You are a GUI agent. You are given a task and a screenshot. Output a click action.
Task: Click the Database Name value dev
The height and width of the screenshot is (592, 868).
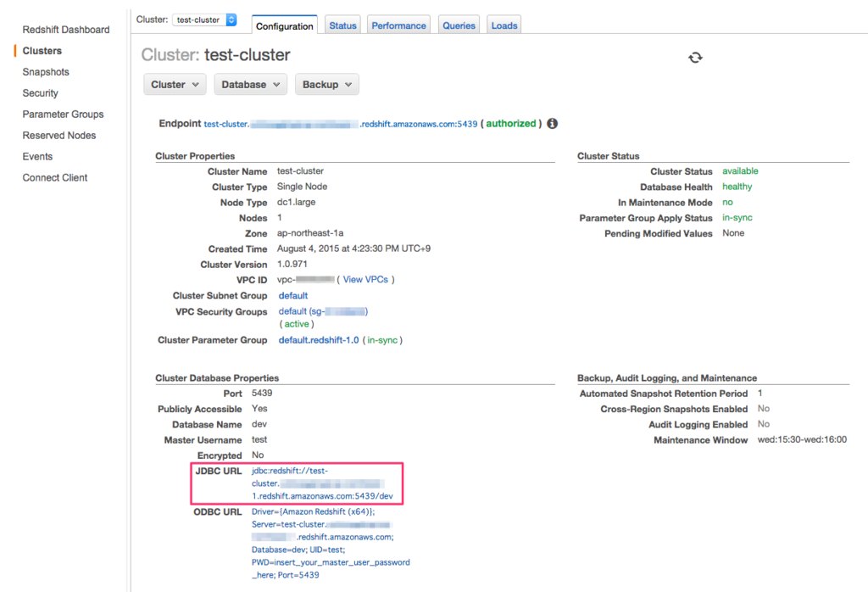259,424
